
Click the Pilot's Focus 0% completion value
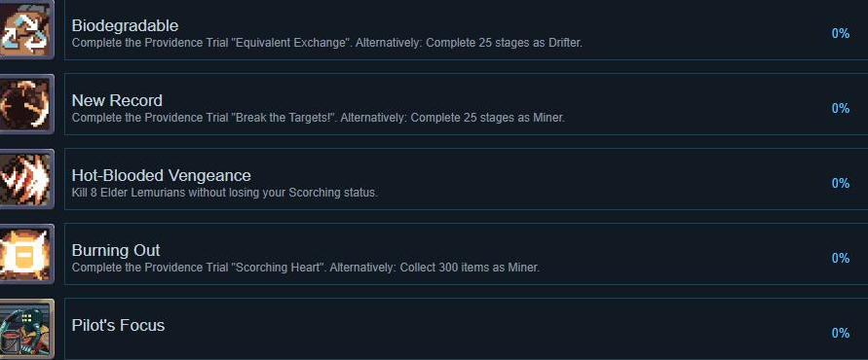pos(841,333)
